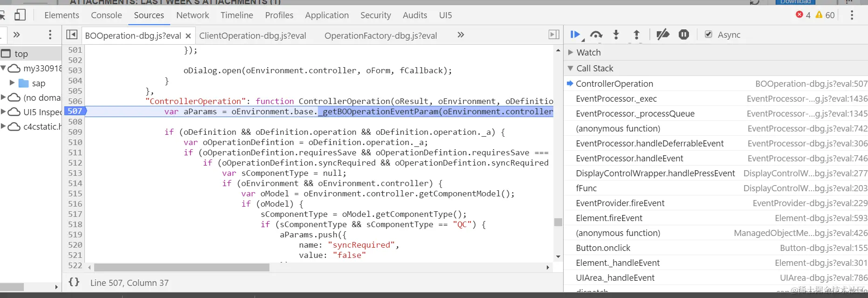Open the Application panel
Screen dimensions: 868x298
(x=327, y=15)
